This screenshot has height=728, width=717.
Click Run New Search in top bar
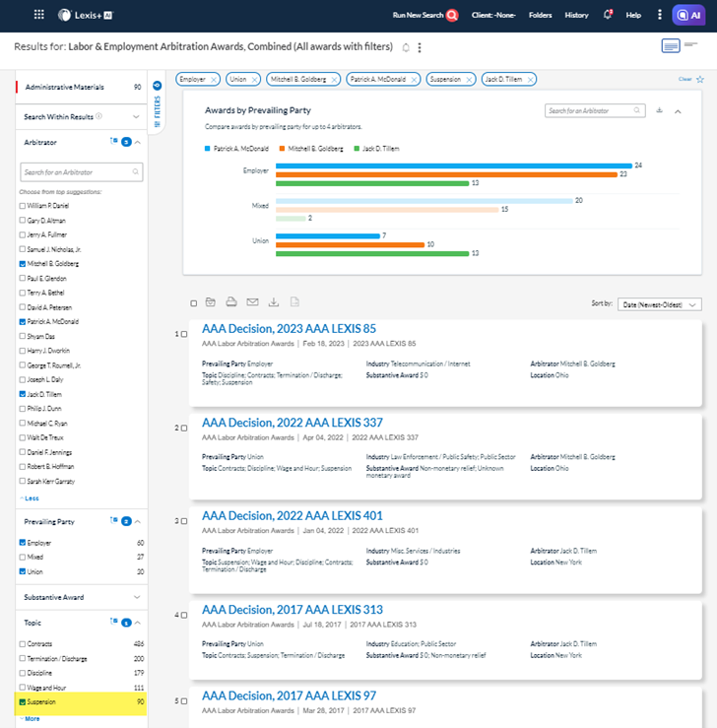tap(418, 15)
